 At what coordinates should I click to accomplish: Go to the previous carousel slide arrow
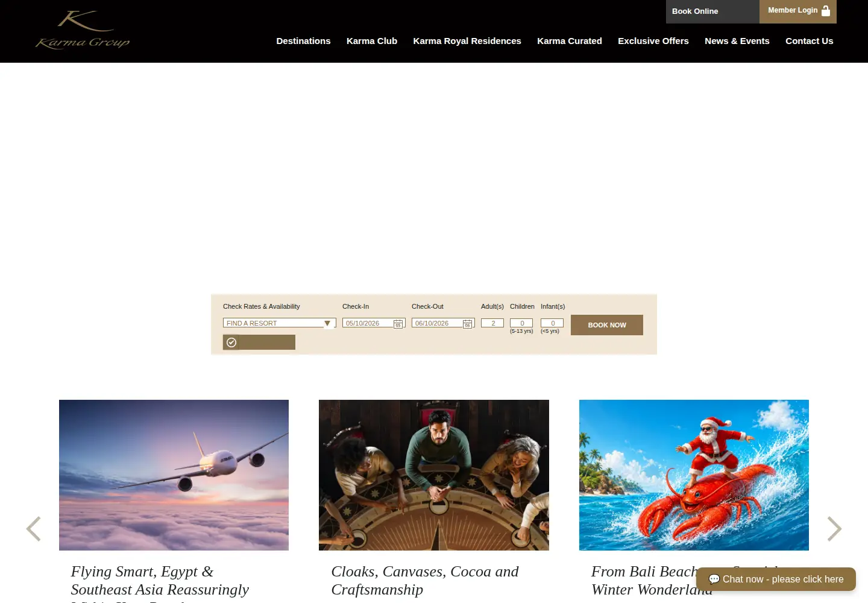[34, 529]
